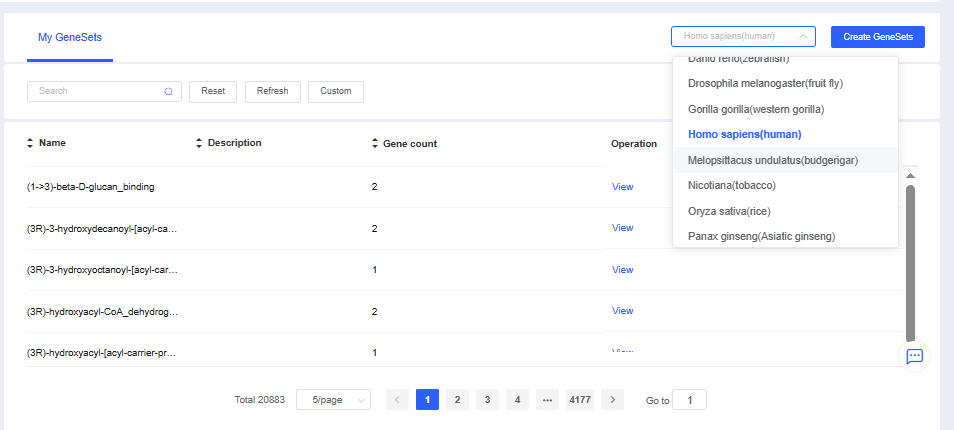Image resolution: width=954 pixels, height=430 pixels.
Task: View the (1->3)-beta-D-glucan_binding gene set
Action: (x=622, y=187)
